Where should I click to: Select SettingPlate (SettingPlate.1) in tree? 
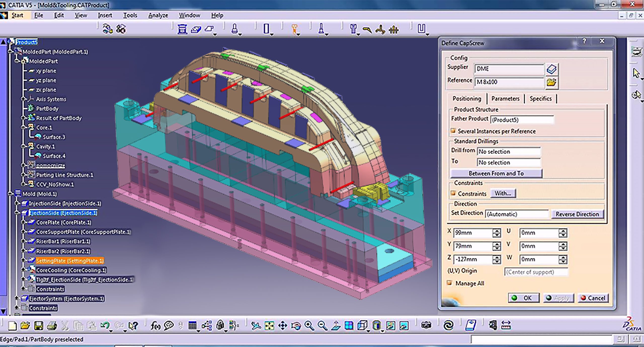70,261
